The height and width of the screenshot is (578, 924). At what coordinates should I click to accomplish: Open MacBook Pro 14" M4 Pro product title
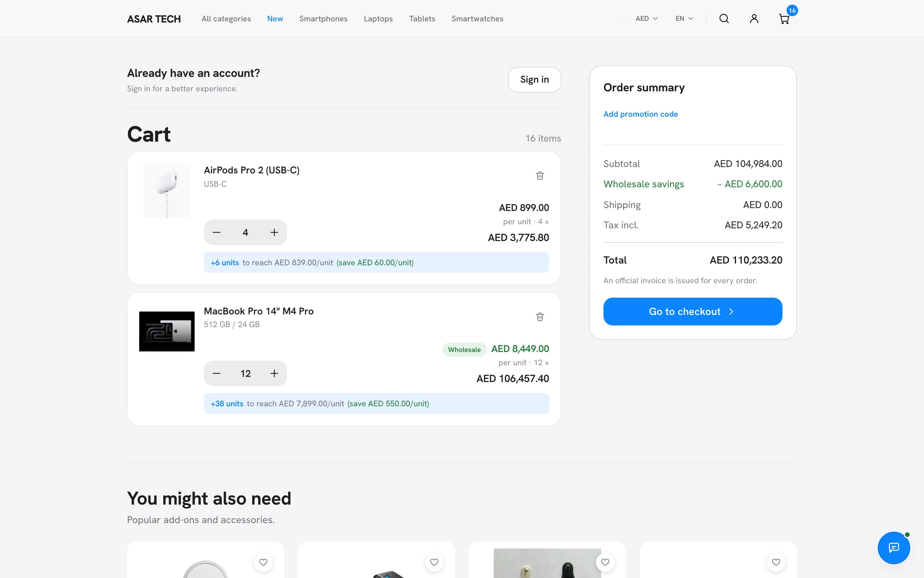coord(258,311)
